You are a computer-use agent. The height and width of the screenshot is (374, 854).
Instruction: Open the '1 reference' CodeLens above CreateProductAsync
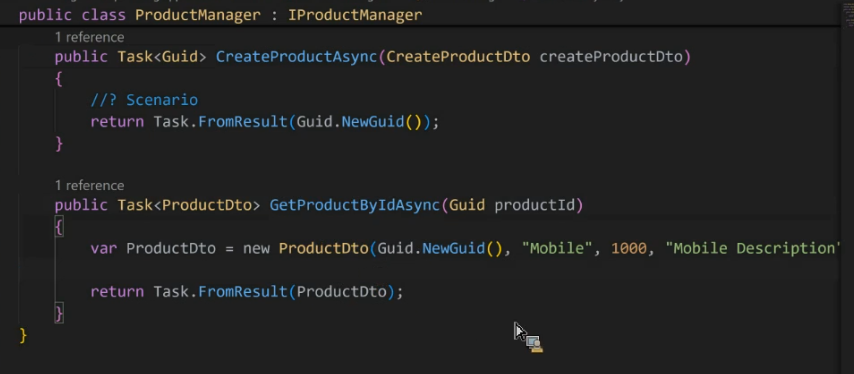pyautogui.click(x=89, y=37)
